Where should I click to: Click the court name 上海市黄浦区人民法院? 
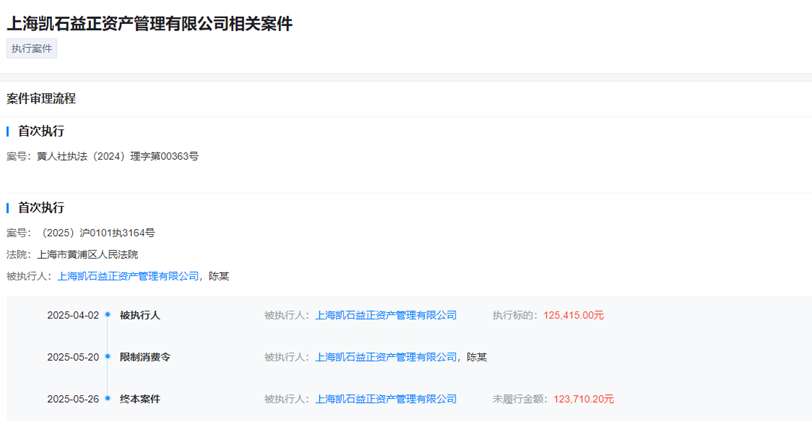87,254
